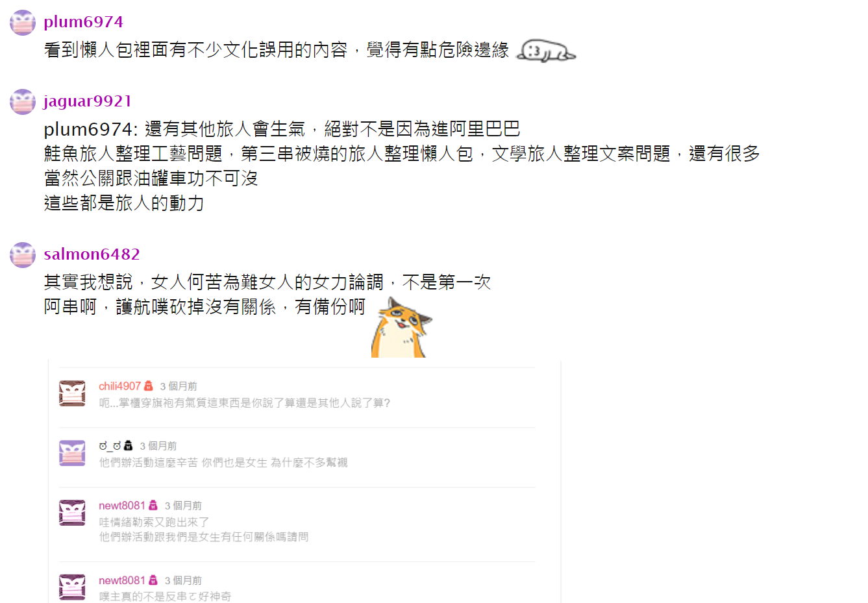The width and height of the screenshot is (868, 603).
Task: Click the badge icon beside chili4907
Action: [x=149, y=386]
